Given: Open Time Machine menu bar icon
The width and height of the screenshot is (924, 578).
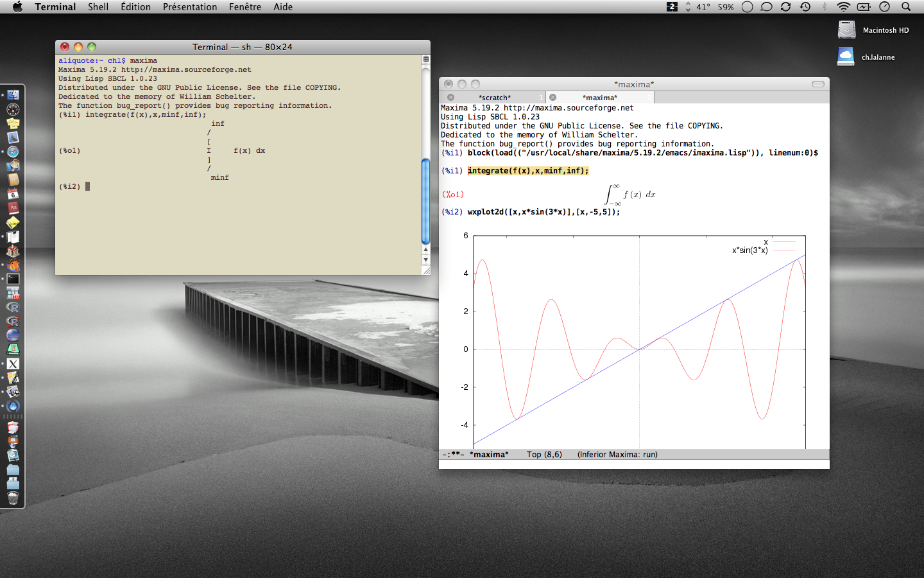Looking at the screenshot, I should (805, 7).
